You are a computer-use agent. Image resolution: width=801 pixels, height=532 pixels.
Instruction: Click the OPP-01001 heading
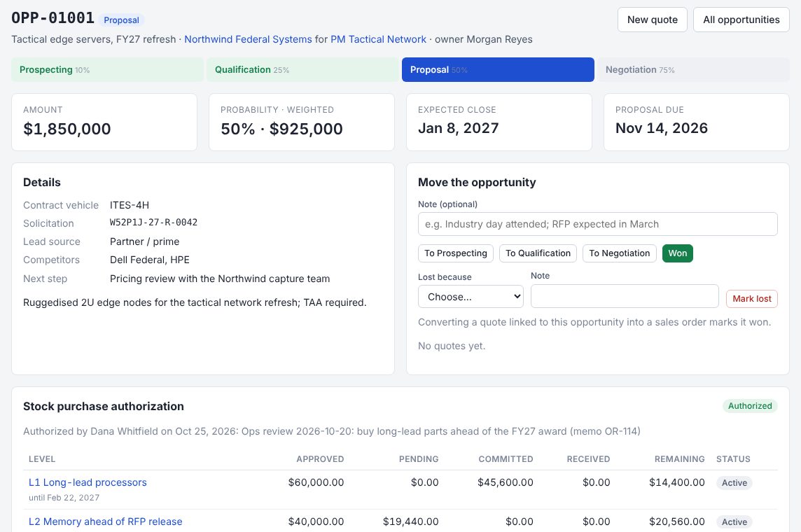[53, 18]
